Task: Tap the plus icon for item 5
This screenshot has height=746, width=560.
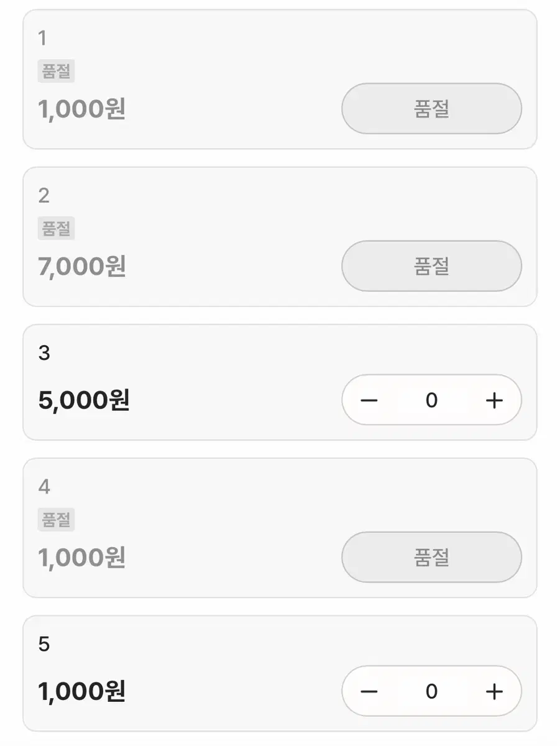Action: (494, 691)
